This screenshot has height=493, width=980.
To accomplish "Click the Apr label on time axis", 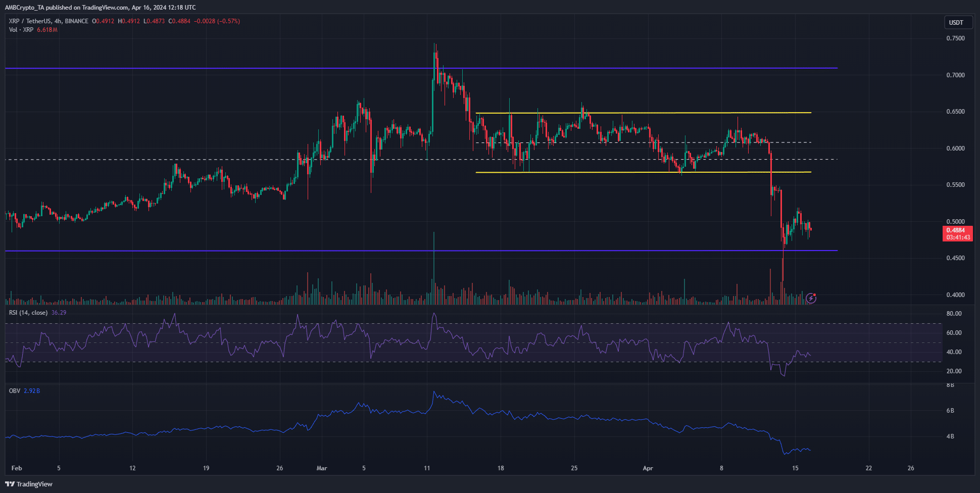I will (x=648, y=468).
